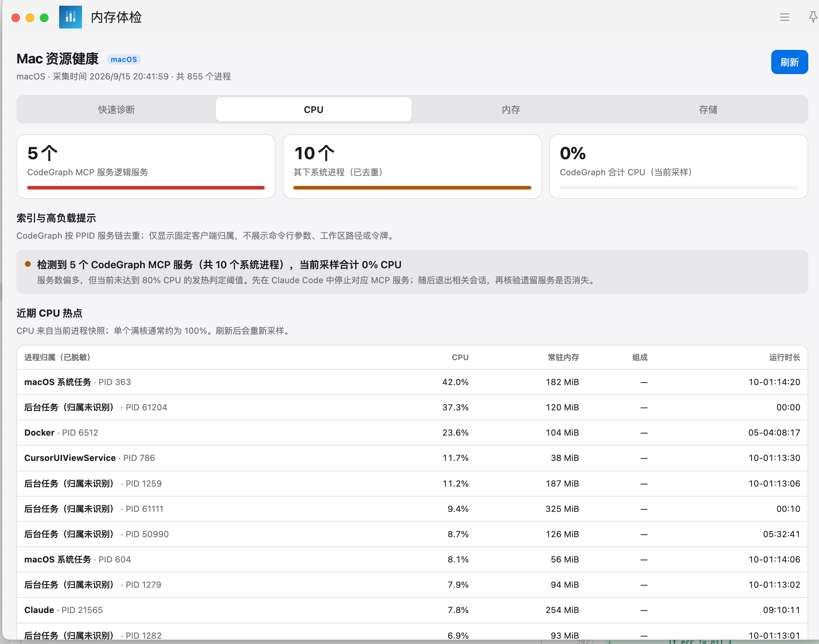
Task: Click the orange system processes progress bar
Action: (412, 187)
